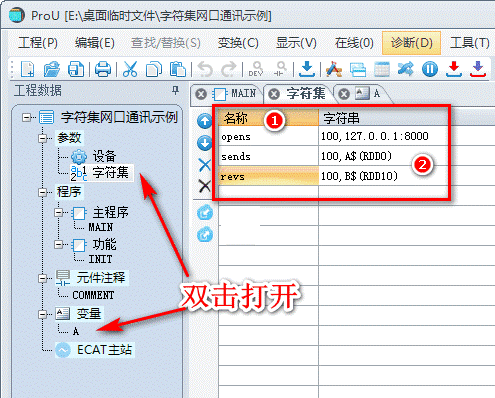Click the Print icon
Screen dimensions: 495x398
(x=103, y=69)
